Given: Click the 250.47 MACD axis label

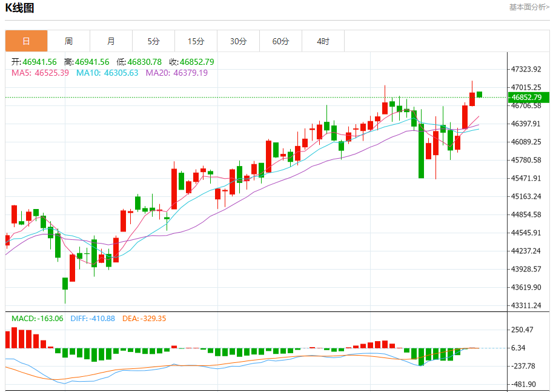Looking at the screenshot, I should (x=522, y=330).
